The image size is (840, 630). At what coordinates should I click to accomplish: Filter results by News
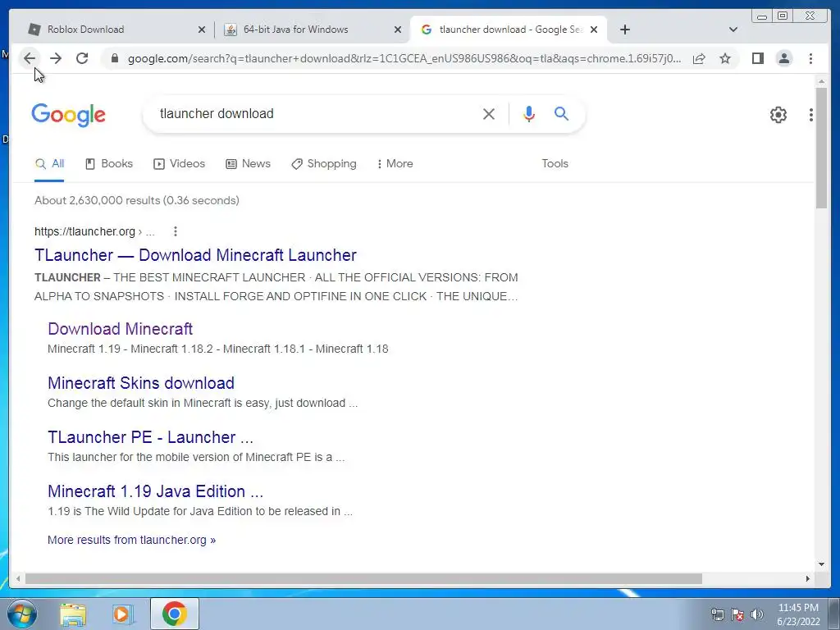coord(248,164)
